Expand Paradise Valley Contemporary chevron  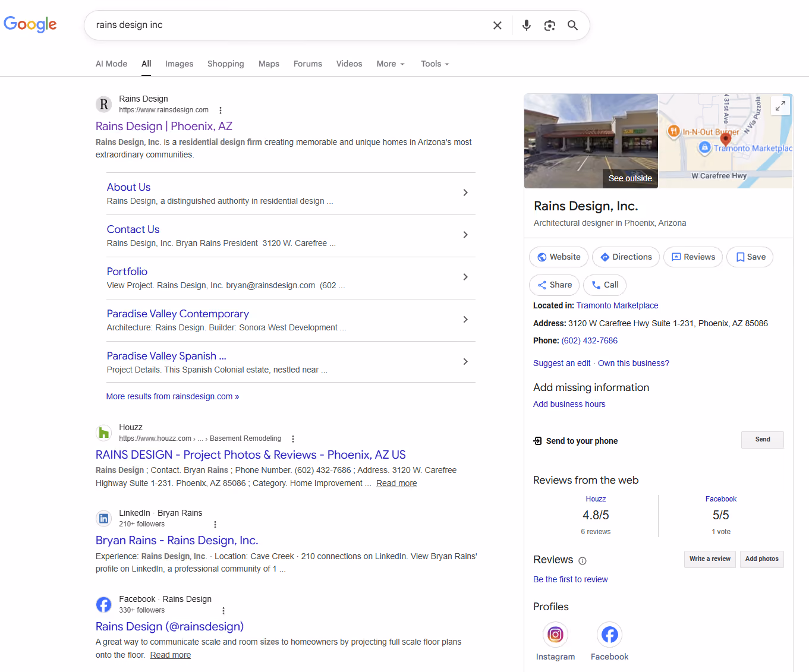click(465, 320)
